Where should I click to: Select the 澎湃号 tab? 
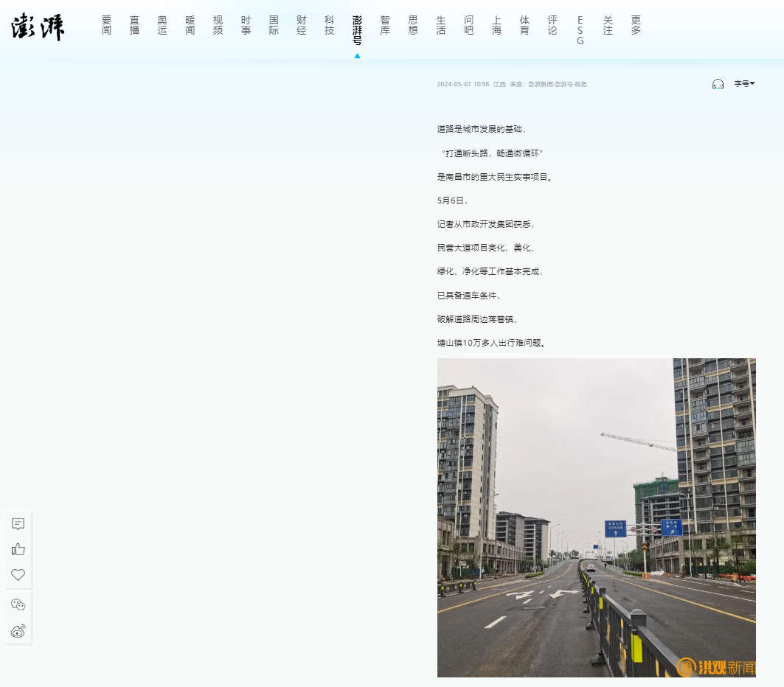pyautogui.click(x=357, y=30)
